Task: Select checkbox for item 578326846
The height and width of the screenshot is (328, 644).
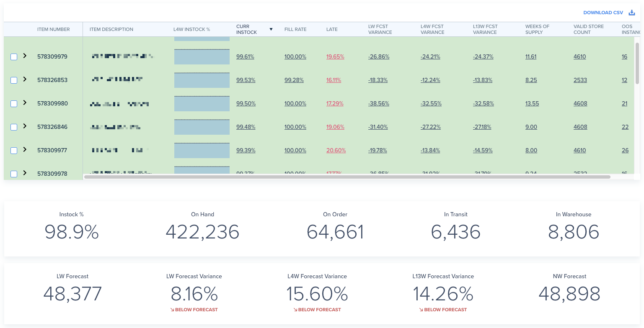Action: [x=14, y=127]
